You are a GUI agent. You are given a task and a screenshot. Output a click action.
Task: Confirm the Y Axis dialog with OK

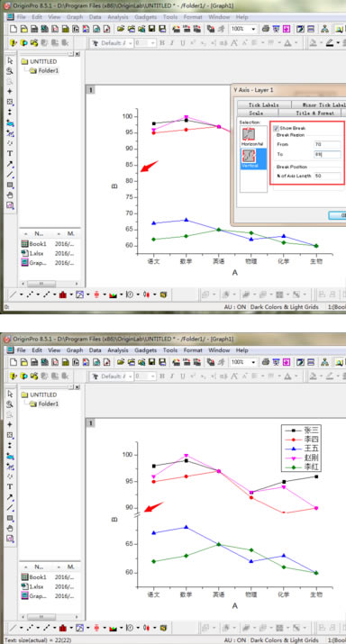338,215
